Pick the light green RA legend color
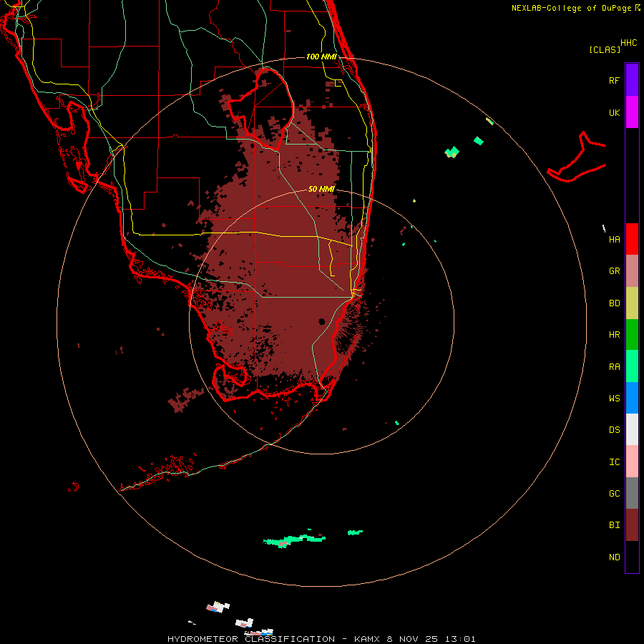 632,366
